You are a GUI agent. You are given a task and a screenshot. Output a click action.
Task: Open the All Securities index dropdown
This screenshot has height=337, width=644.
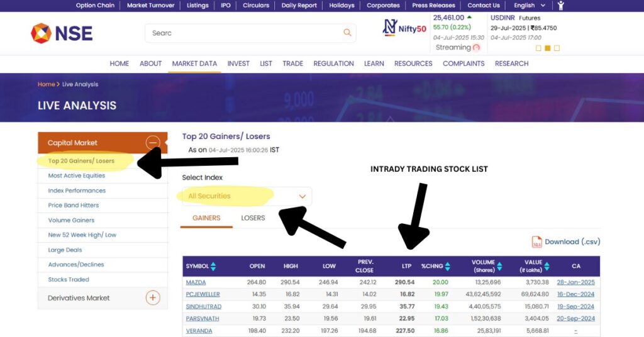(247, 196)
